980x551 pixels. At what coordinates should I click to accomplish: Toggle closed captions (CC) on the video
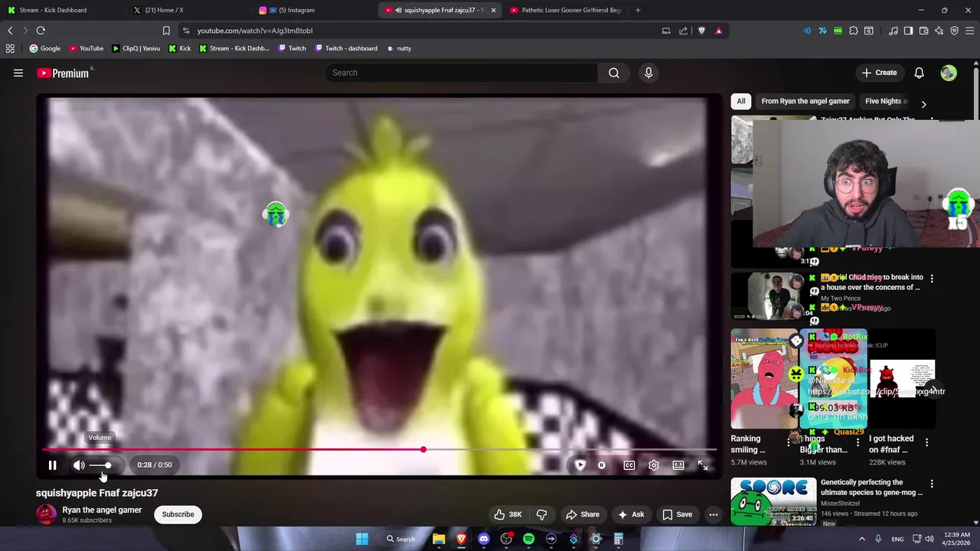[629, 465]
